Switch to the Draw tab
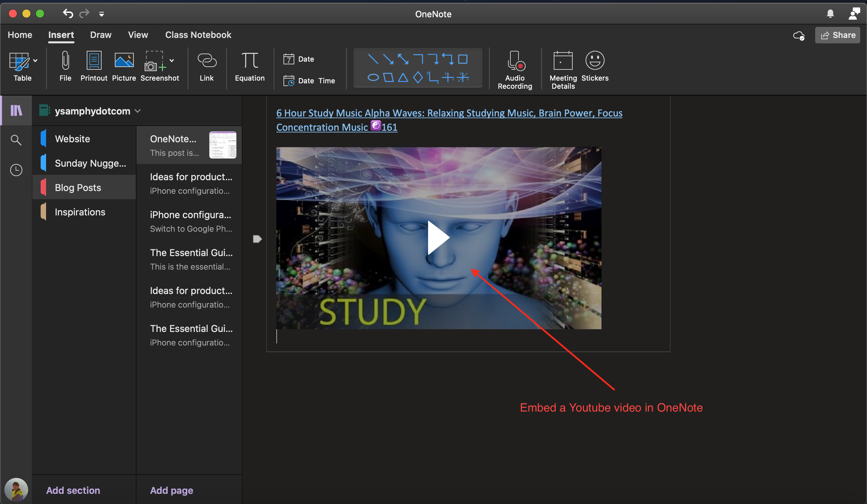867x504 pixels. 101,35
